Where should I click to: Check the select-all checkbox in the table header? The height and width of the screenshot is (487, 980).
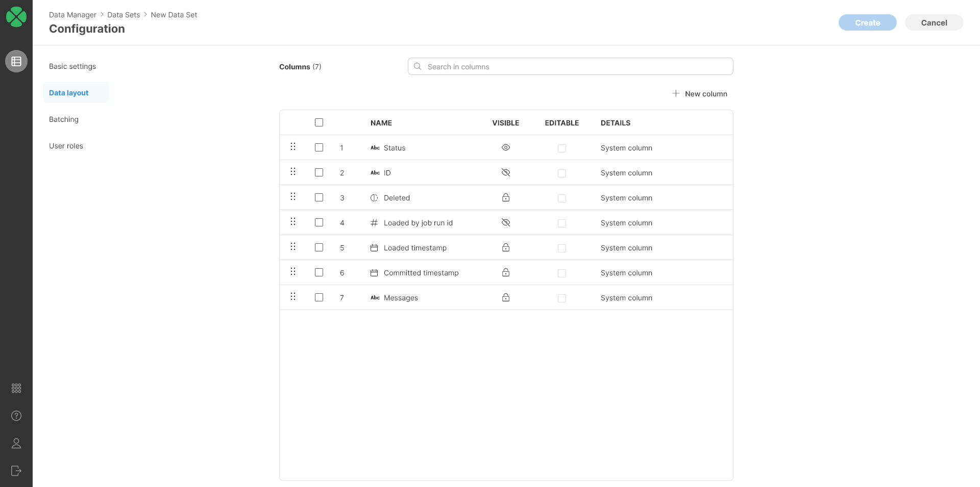point(319,122)
